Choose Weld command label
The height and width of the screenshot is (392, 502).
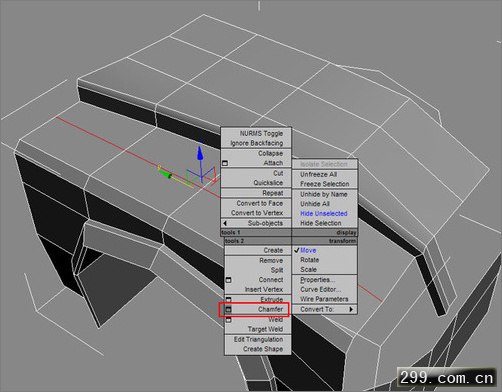(276, 320)
